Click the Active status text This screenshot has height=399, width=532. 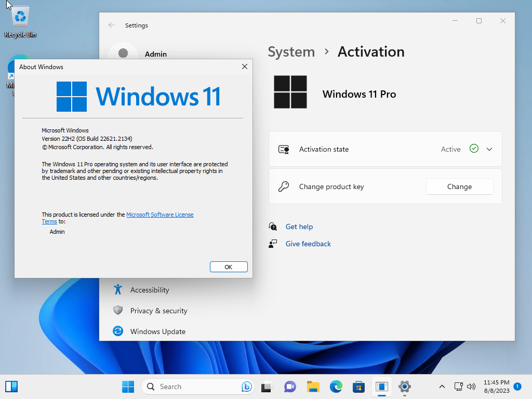pos(450,149)
